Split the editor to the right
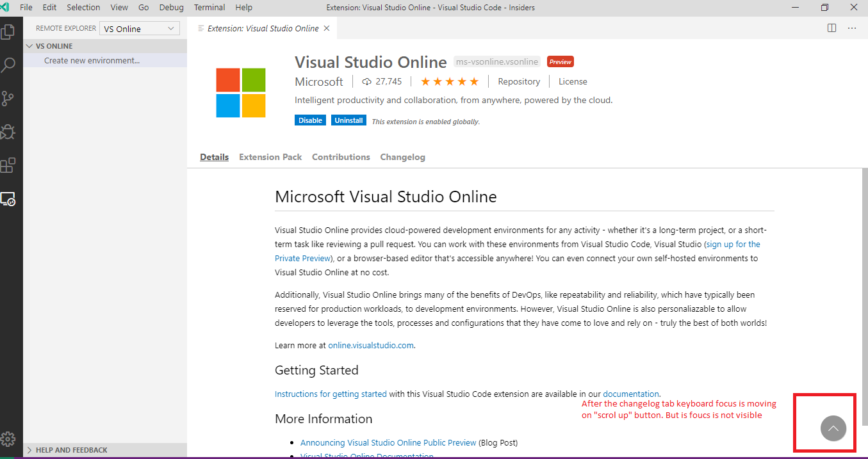This screenshot has width=868, height=459. 831,28
